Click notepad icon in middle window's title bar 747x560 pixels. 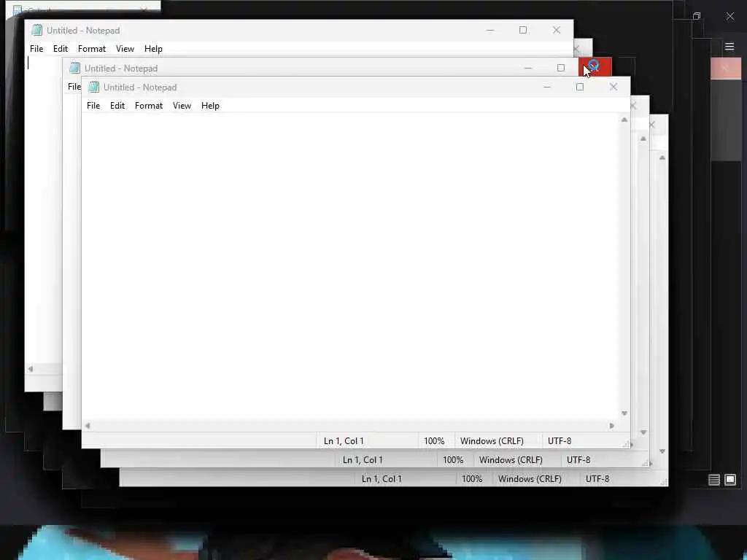(75, 68)
